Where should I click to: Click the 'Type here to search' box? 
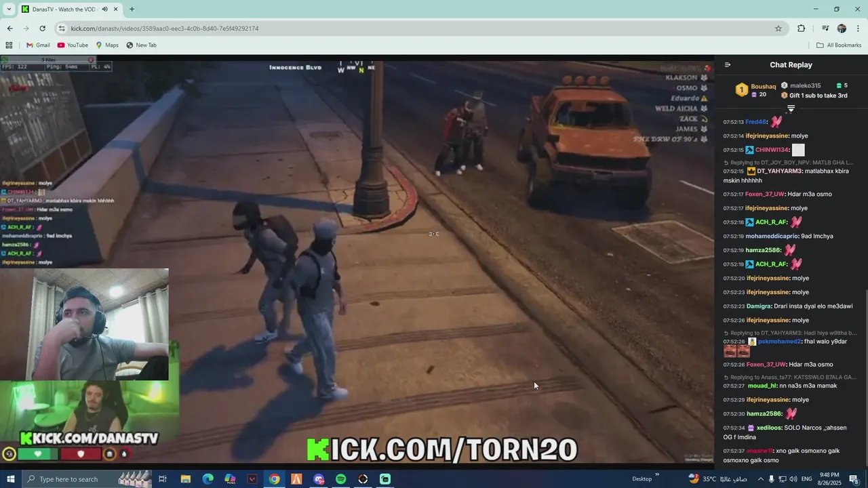(88, 479)
